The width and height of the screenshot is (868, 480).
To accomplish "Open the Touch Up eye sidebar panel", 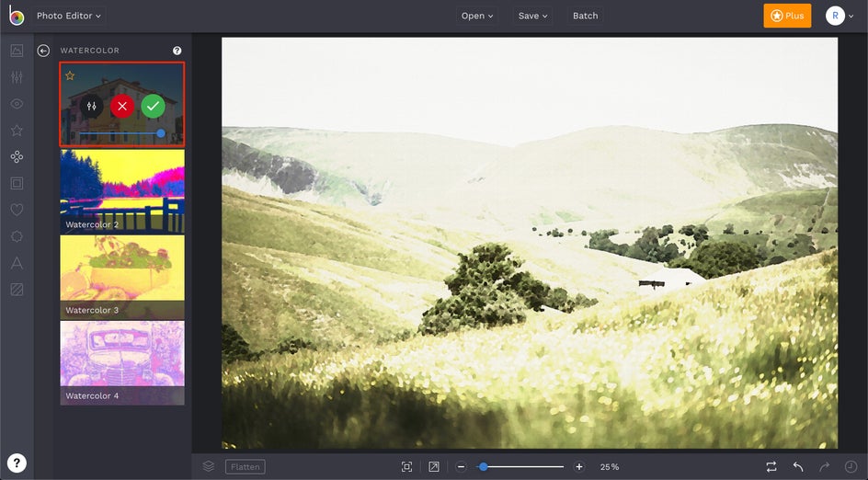I will click(17, 104).
